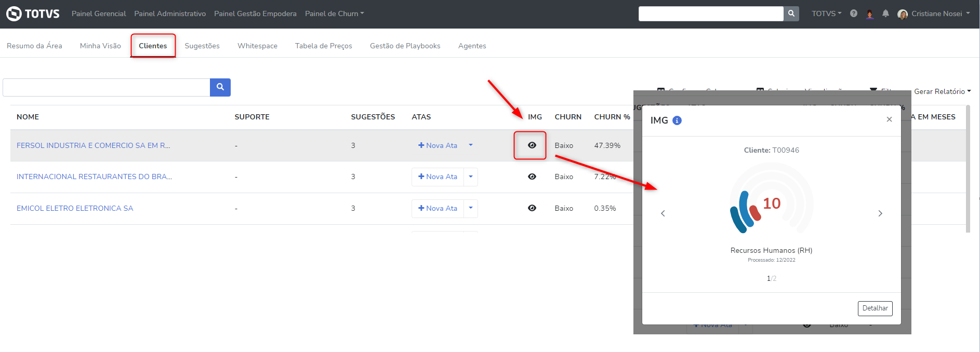Focus the top bar search field

[711, 13]
